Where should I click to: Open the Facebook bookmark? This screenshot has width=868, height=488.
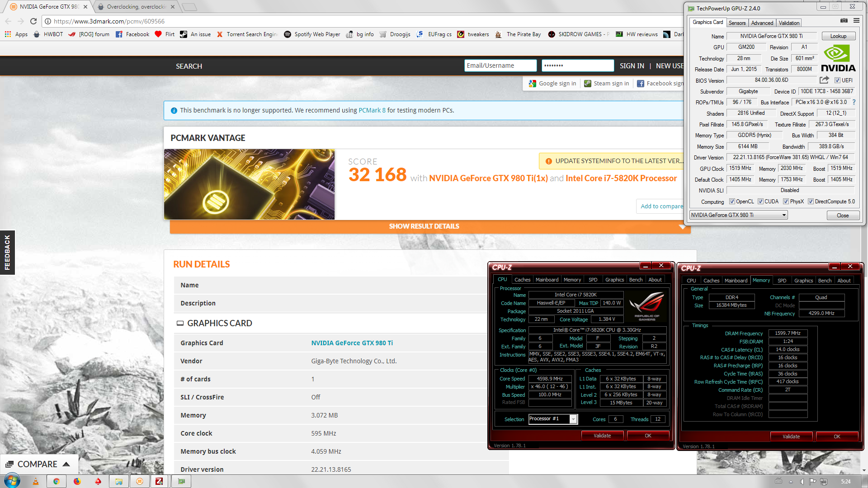pyautogui.click(x=132, y=34)
